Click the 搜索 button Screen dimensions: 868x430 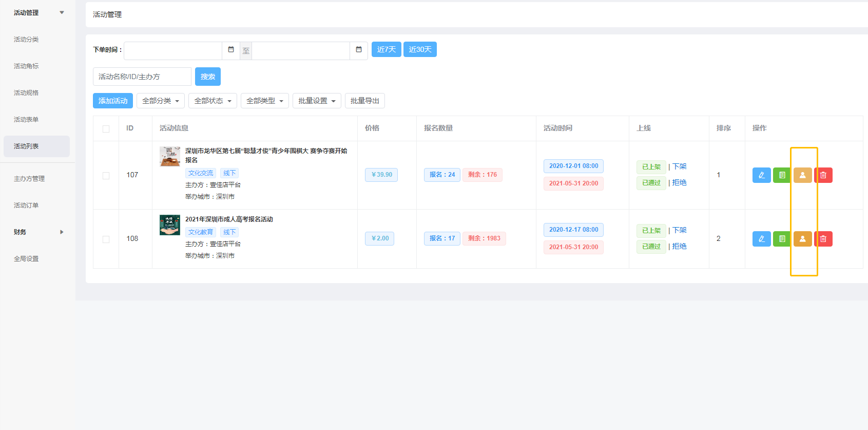[208, 77]
